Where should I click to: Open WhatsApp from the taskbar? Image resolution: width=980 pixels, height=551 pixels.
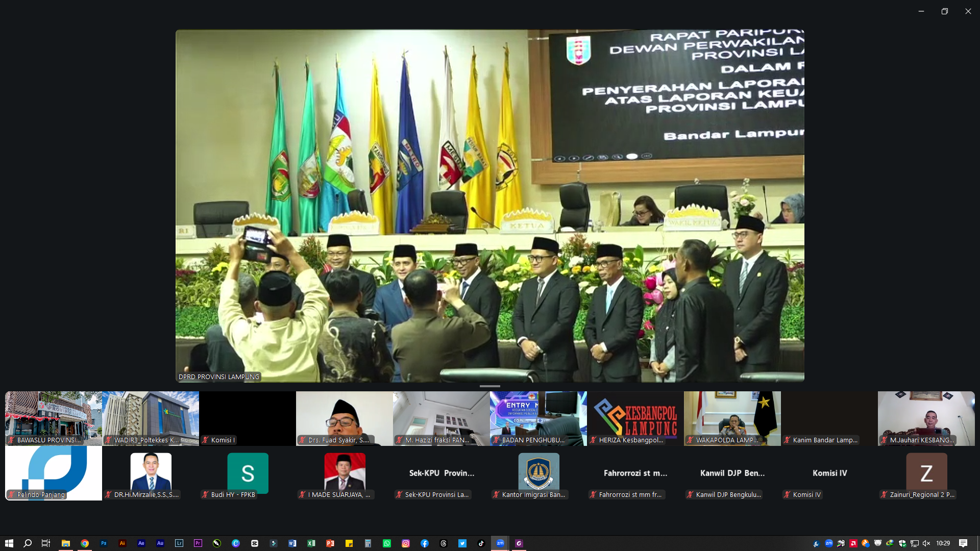[x=387, y=543]
